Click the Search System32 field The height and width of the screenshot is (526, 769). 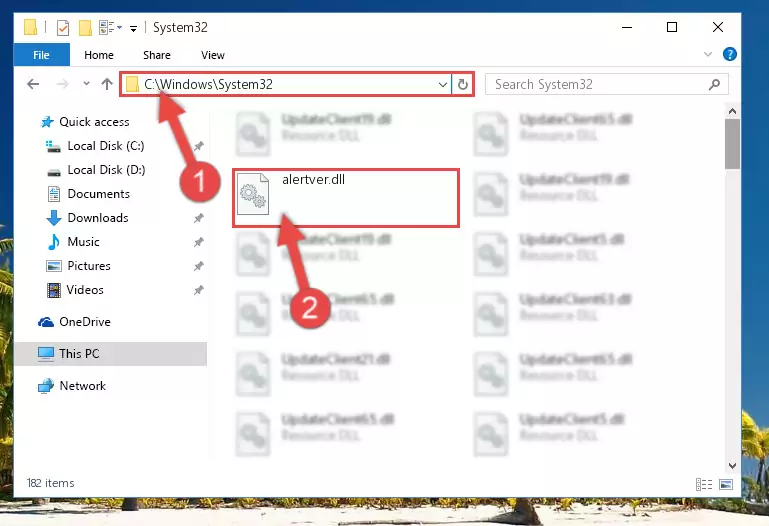(607, 84)
